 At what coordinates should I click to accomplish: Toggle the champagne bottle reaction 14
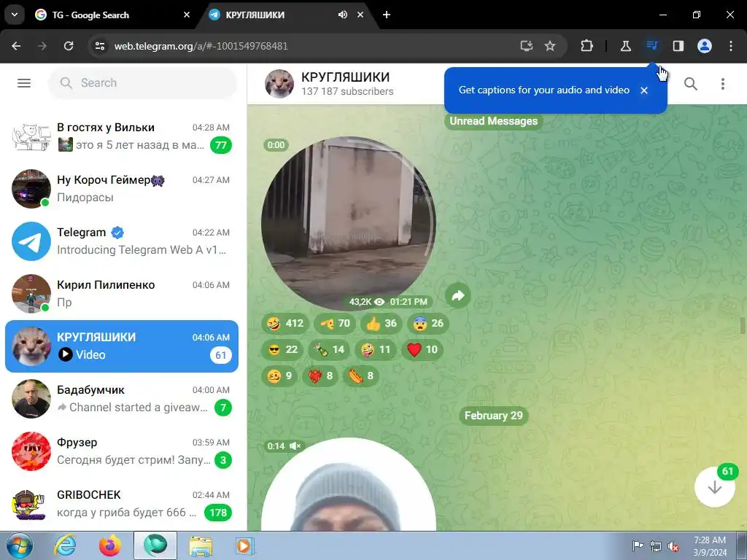click(x=329, y=349)
